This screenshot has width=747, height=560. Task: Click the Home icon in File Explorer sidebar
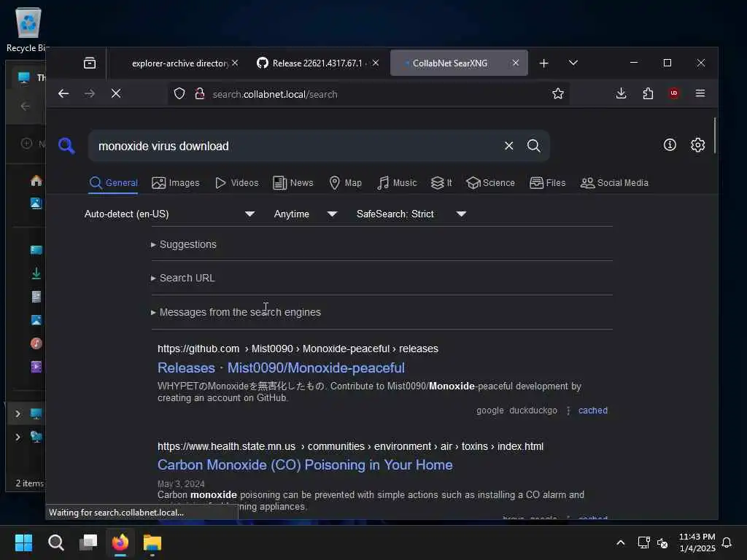pyautogui.click(x=36, y=181)
